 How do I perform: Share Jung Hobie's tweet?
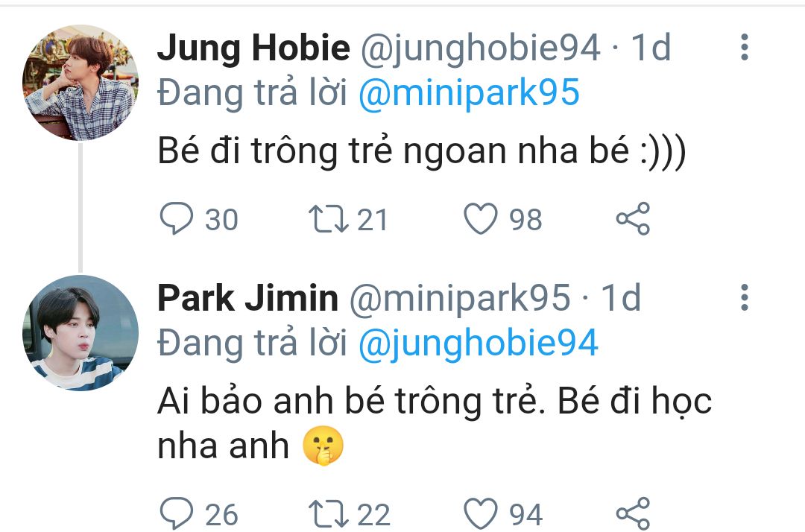634,219
